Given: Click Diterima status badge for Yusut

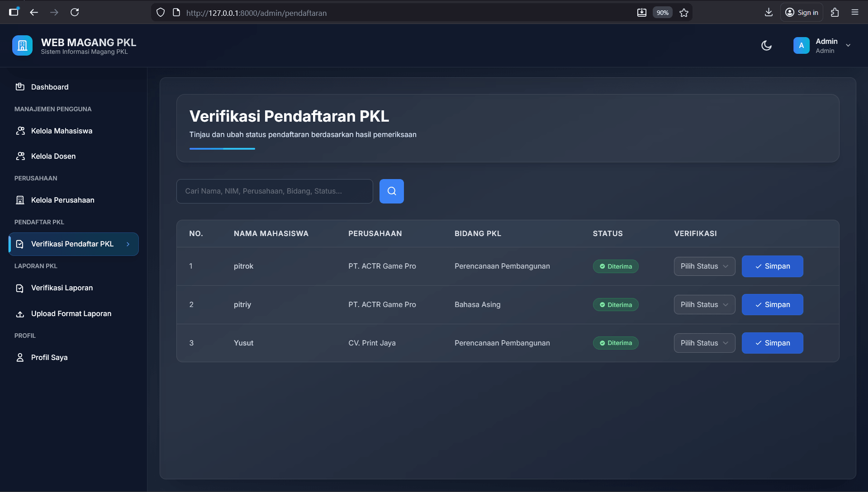Looking at the screenshot, I should point(616,343).
